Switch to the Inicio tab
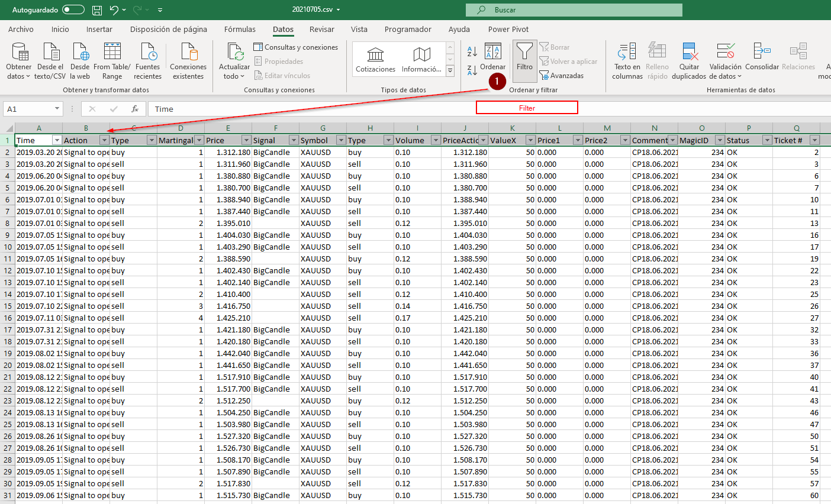The image size is (831, 504). click(60, 29)
